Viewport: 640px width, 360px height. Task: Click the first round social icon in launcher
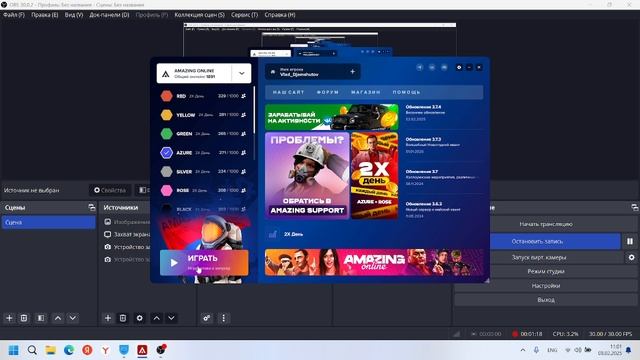point(420,67)
